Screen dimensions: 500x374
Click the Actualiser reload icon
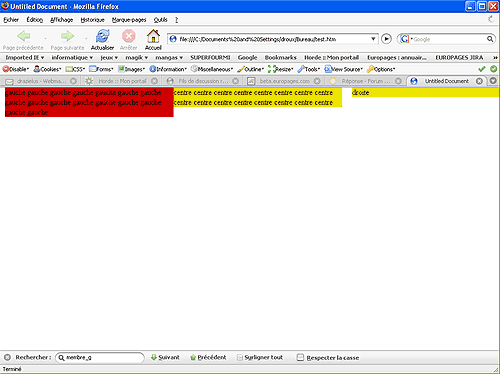pos(103,36)
